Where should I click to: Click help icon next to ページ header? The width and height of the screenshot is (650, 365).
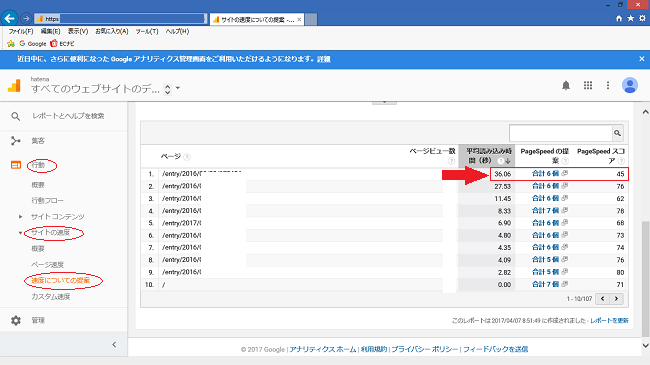point(187,157)
